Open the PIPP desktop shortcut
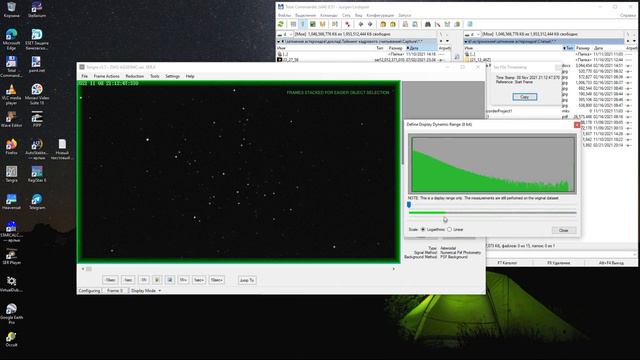Image resolution: width=640 pixels, height=360 pixels. (x=37, y=119)
